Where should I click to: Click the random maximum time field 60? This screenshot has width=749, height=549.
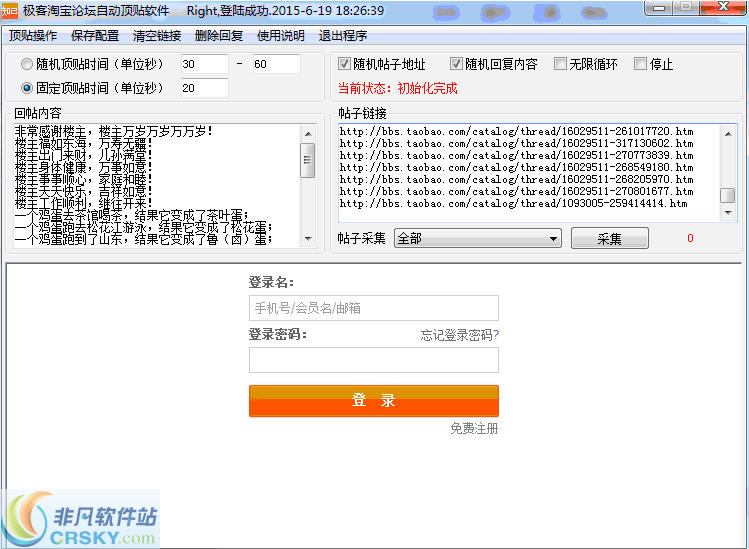click(x=276, y=64)
